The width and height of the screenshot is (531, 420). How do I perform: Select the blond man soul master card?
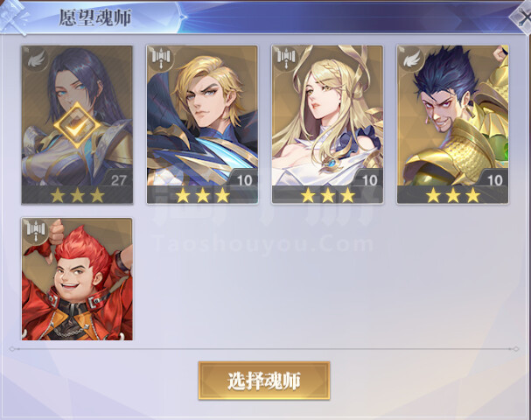pos(202,124)
